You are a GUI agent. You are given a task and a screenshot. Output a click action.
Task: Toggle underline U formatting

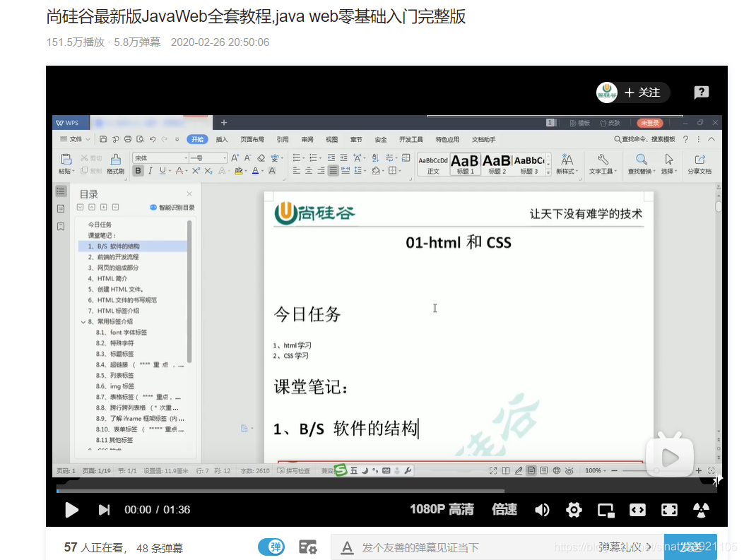pos(163,171)
